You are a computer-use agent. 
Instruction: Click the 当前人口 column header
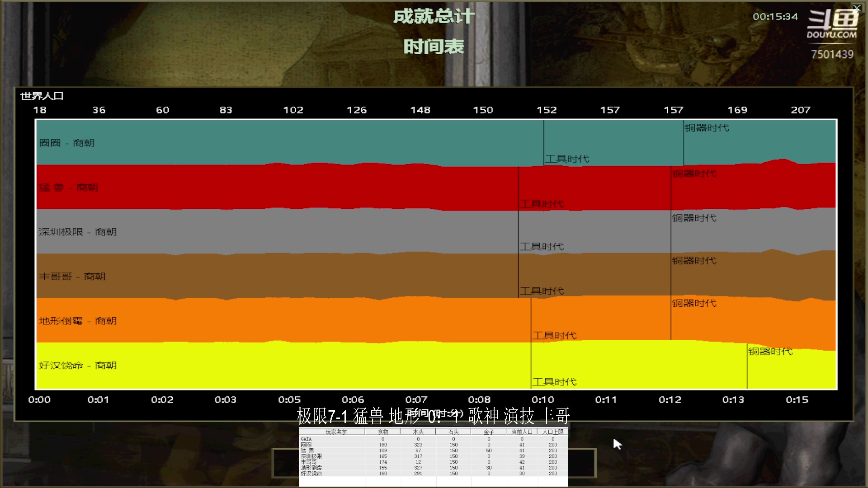522,432
